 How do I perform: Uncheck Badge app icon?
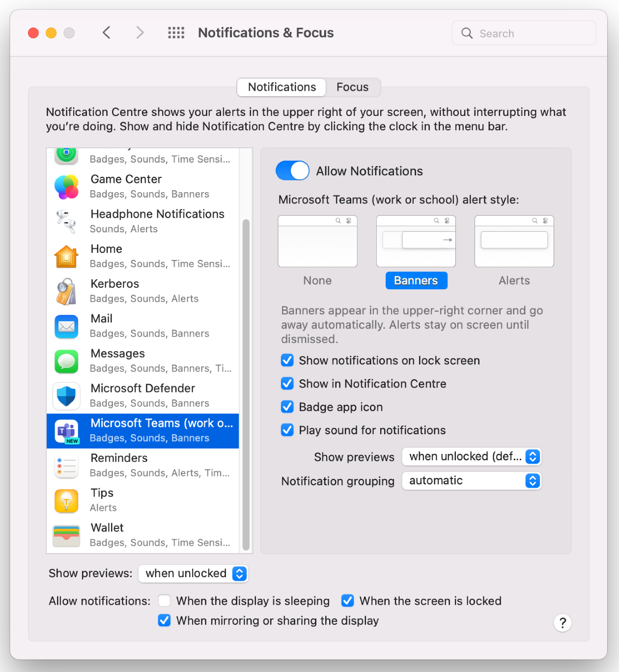[x=287, y=407]
